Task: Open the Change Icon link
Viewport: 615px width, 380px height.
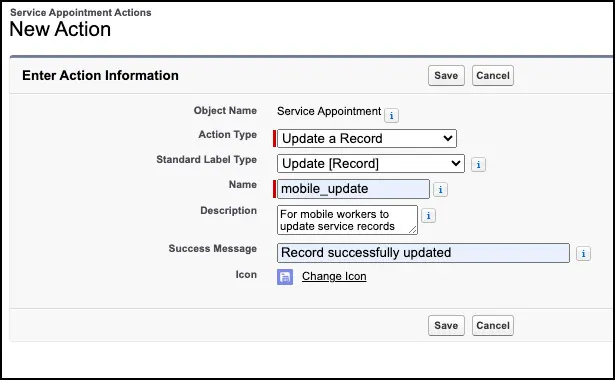Action: 334,276
